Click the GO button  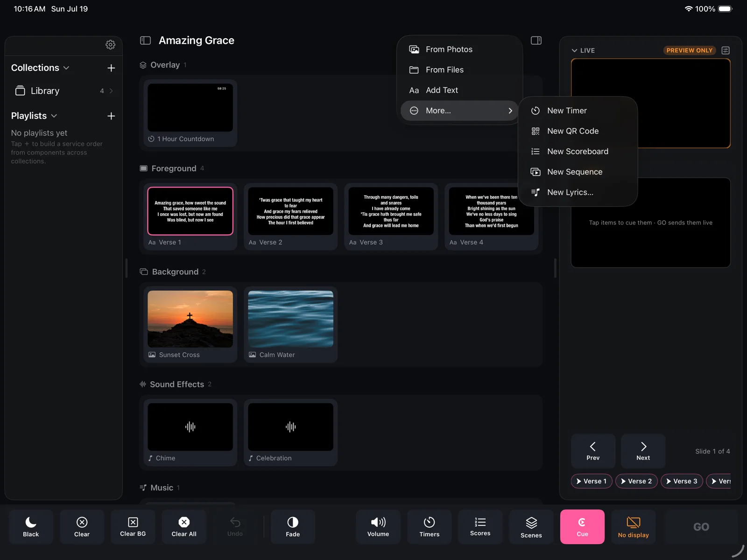point(701,527)
